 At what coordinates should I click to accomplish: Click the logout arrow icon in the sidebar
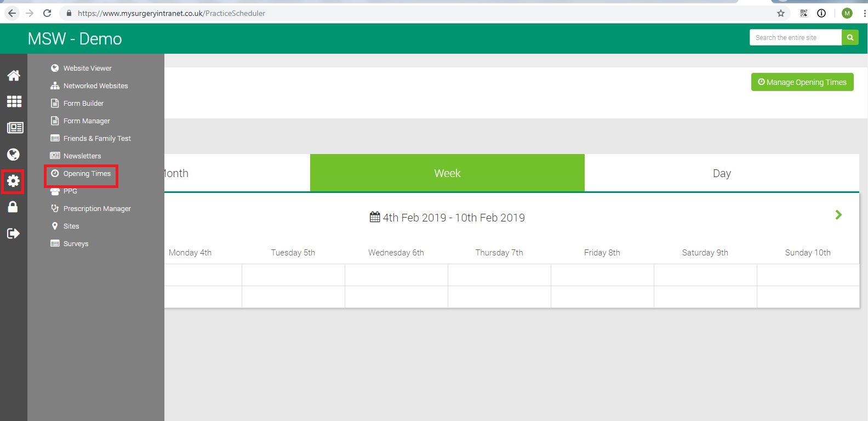click(x=13, y=234)
